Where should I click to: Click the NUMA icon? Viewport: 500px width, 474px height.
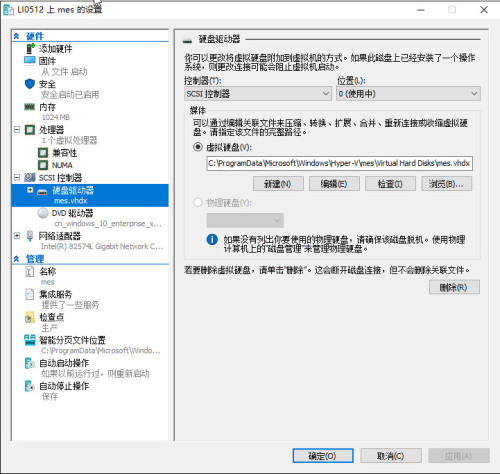[43, 165]
